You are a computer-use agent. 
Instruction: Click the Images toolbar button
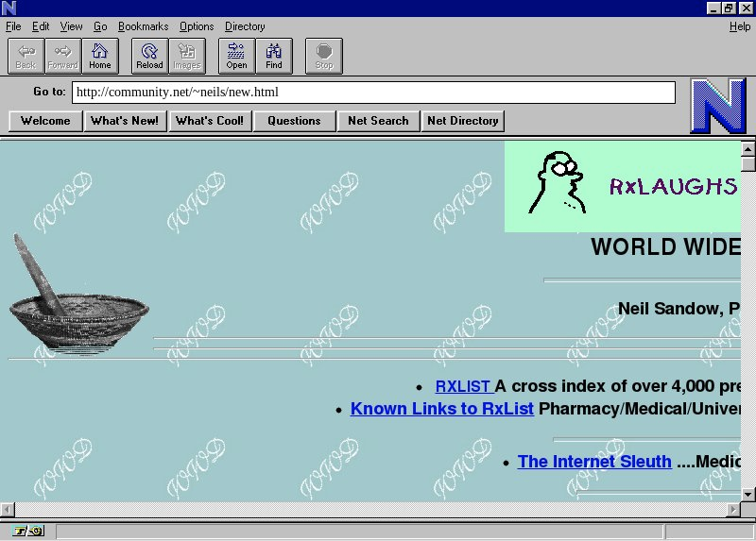(x=186, y=57)
